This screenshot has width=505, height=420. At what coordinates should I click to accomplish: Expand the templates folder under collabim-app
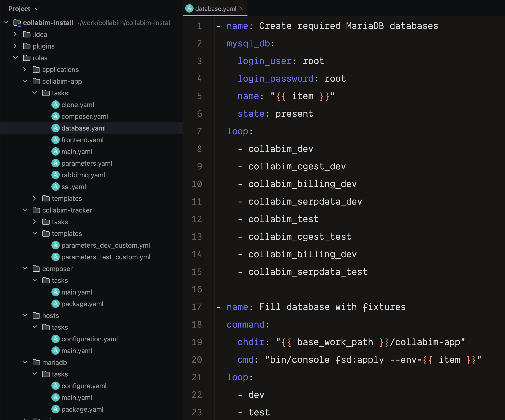(x=34, y=198)
